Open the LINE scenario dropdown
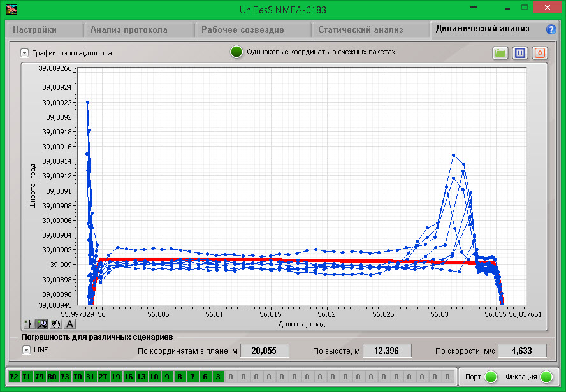 [26, 350]
